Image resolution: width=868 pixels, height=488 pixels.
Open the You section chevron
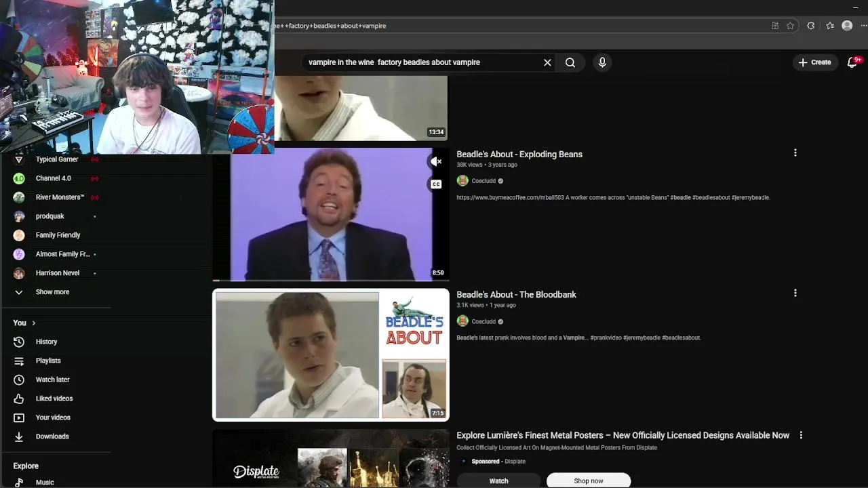point(33,323)
